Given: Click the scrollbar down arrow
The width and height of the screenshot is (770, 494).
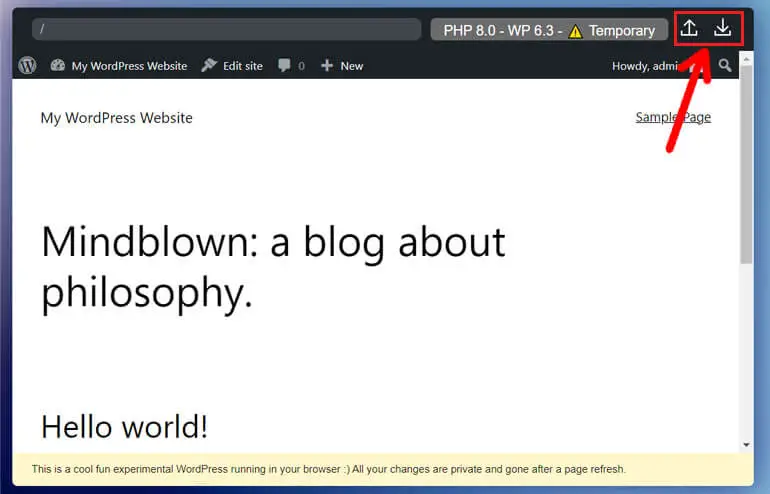Looking at the screenshot, I should coord(746,445).
